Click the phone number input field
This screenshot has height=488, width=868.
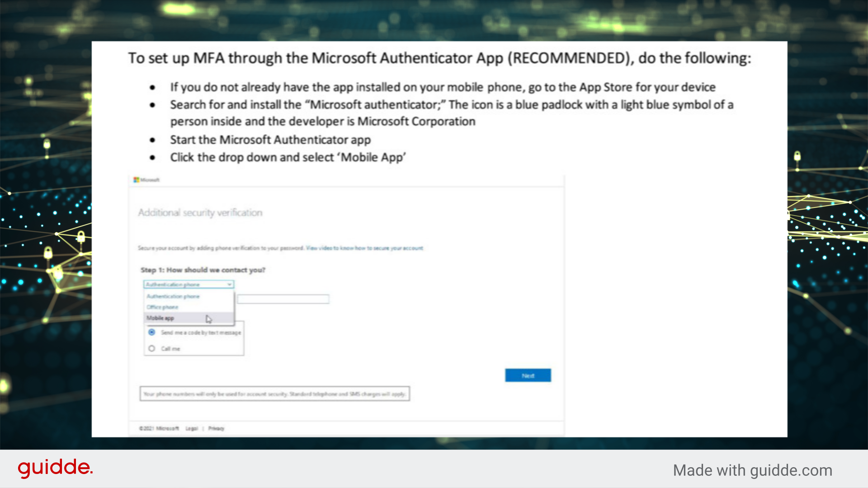pos(283,299)
